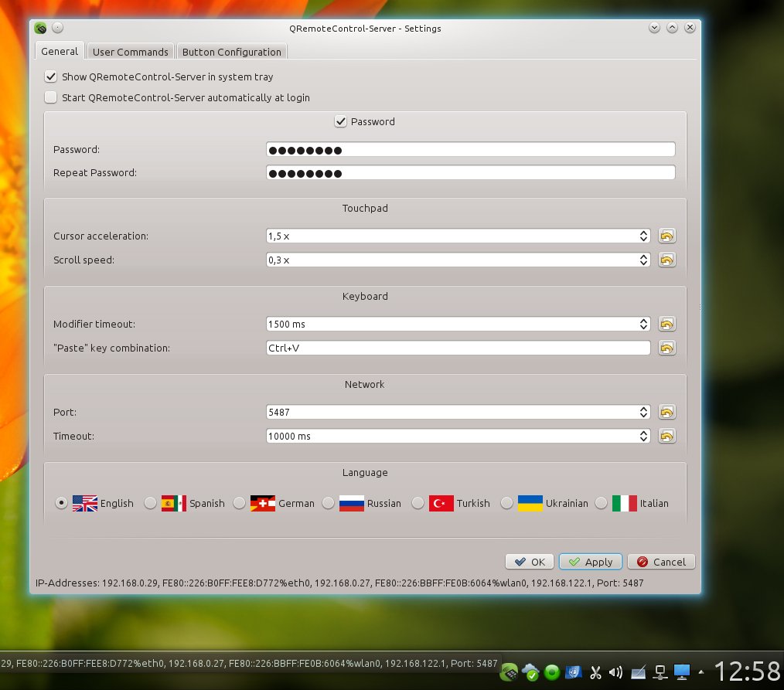Reset network timeout to default

click(667, 436)
